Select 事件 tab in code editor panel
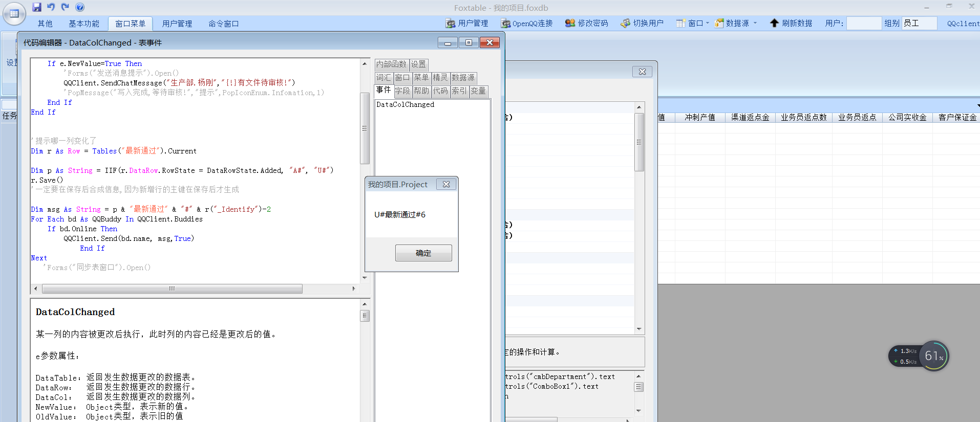 [384, 90]
